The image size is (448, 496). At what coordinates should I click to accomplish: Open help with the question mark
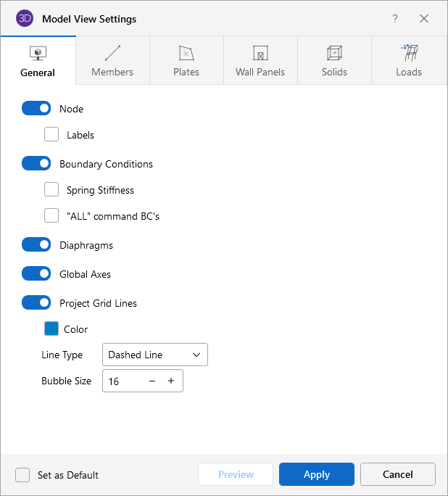395,19
